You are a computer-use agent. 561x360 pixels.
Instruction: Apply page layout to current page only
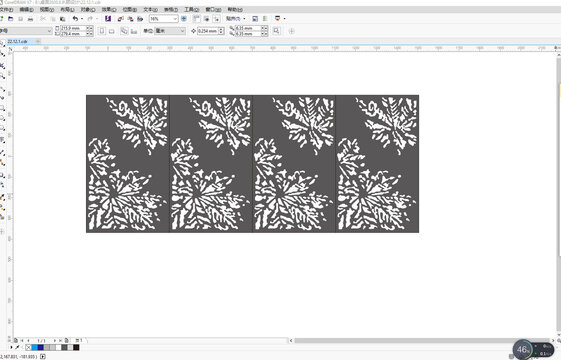(134, 31)
